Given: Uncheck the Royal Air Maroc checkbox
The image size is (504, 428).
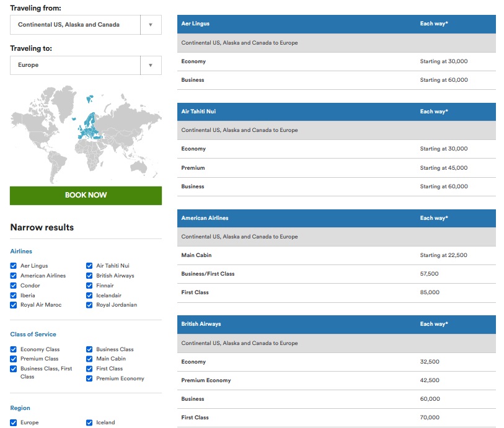Looking at the screenshot, I should point(14,305).
